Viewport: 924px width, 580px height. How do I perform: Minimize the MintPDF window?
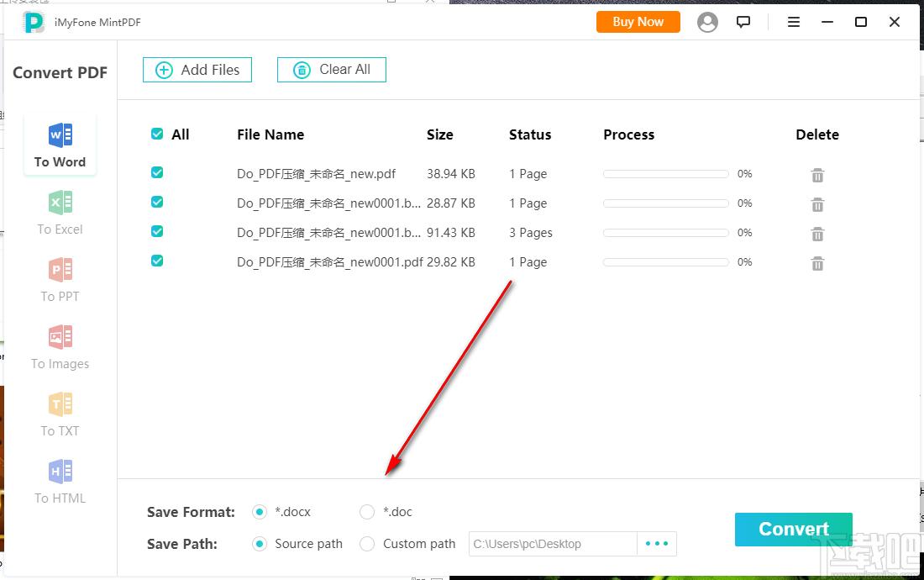(x=827, y=22)
